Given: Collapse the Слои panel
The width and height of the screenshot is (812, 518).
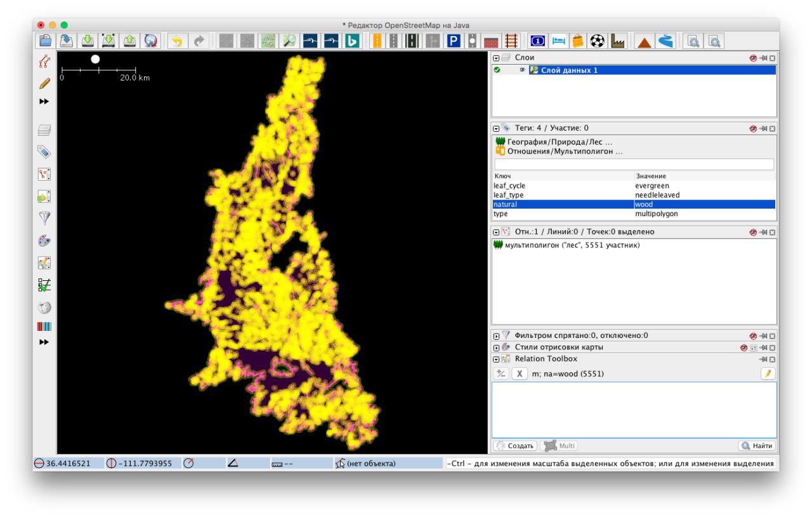Looking at the screenshot, I should [496, 58].
